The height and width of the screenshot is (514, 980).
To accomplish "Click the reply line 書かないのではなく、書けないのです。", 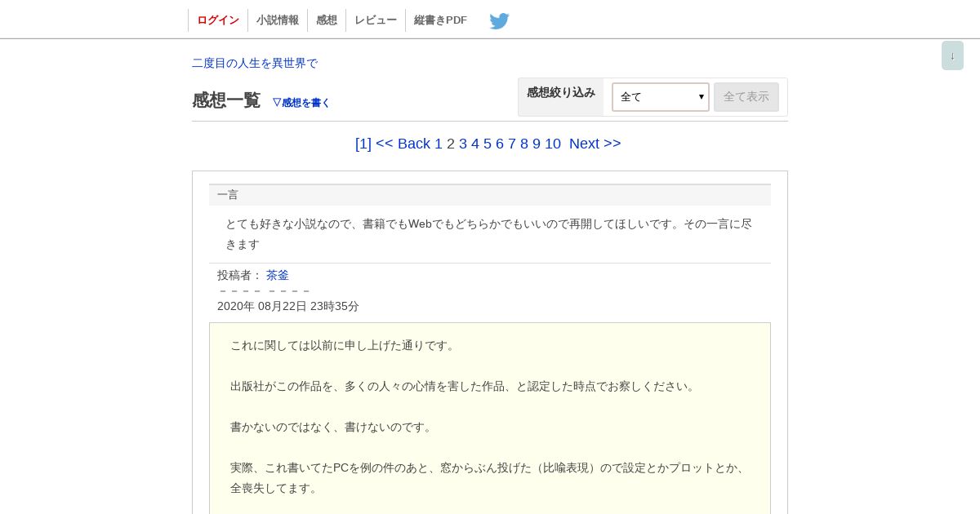I will 333,427.
